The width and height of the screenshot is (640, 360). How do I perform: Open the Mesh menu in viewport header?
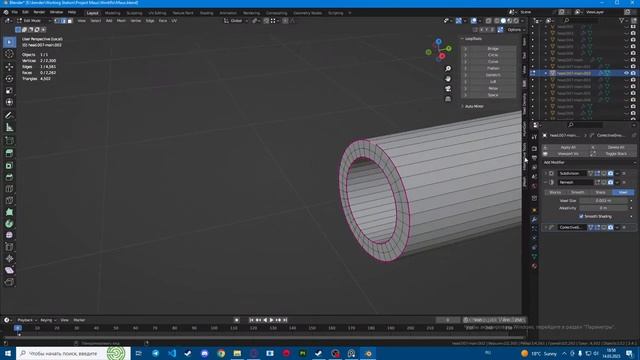coord(122,21)
